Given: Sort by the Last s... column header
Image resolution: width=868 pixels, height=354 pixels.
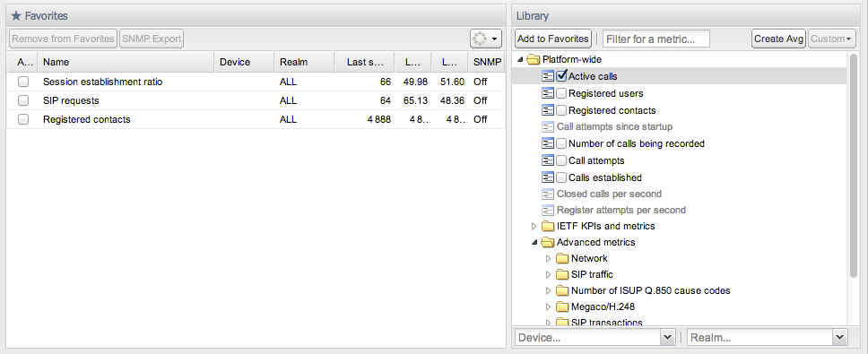Looking at the screenshot, I should tap(365, 62).
